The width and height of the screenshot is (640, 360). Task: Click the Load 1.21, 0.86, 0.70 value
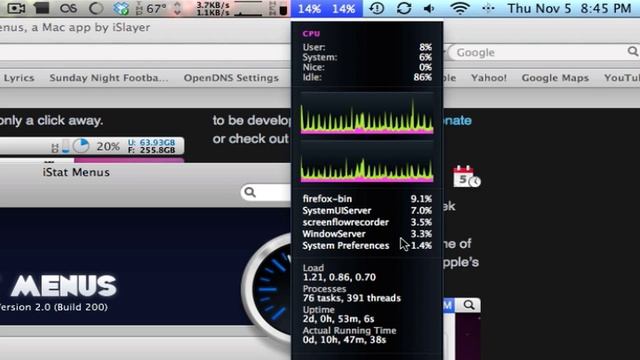[339, 277]
